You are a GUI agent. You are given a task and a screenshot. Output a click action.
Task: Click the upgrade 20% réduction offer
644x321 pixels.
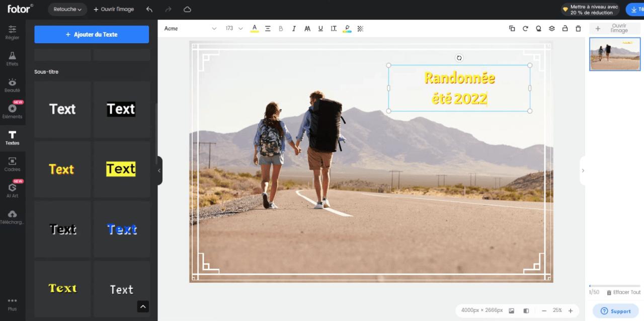pyautogui.click(x=591, y=10)
